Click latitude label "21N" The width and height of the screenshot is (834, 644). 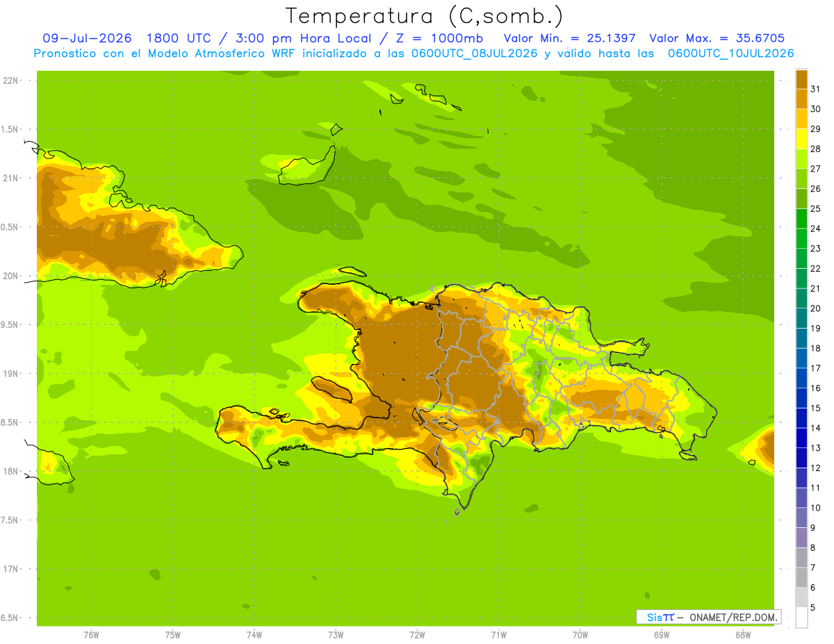click(10, 179)
